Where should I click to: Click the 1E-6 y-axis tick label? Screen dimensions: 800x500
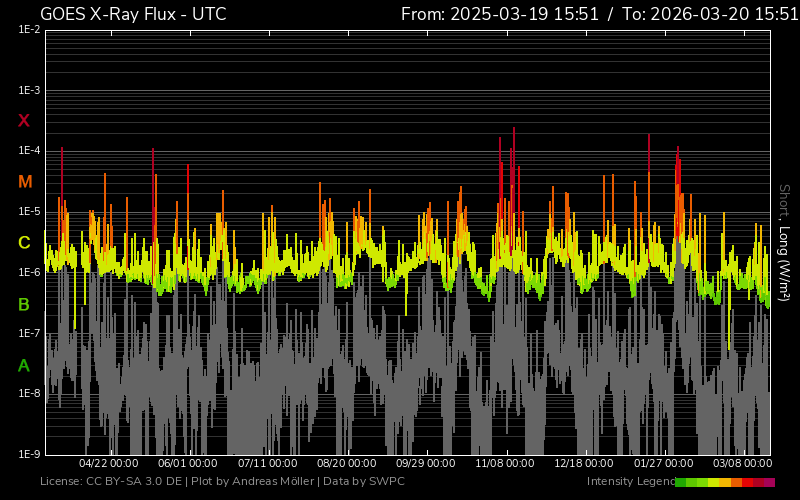(28, 272)
